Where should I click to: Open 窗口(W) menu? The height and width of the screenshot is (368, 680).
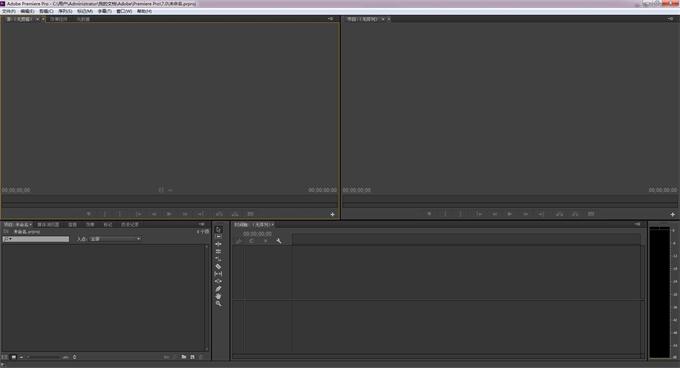124,11
